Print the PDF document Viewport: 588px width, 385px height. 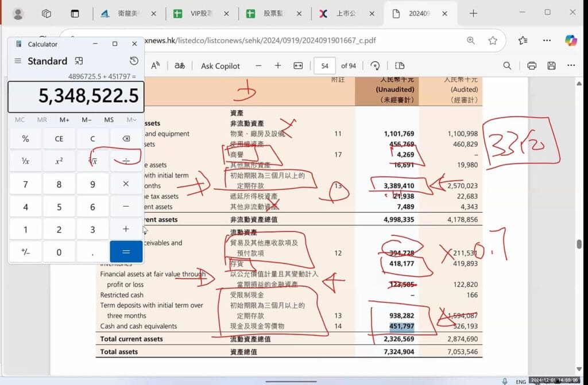(532, 65)
